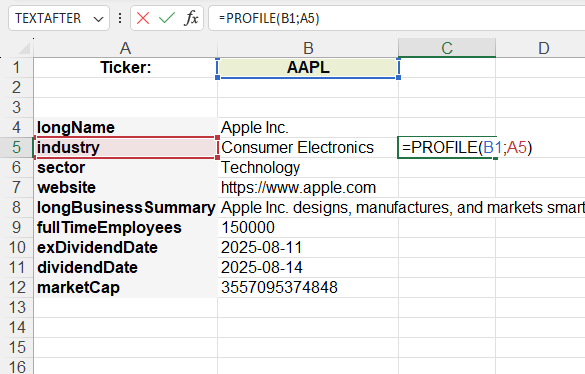Select row 12 header
585x374 pixels.
click(16, 287)
